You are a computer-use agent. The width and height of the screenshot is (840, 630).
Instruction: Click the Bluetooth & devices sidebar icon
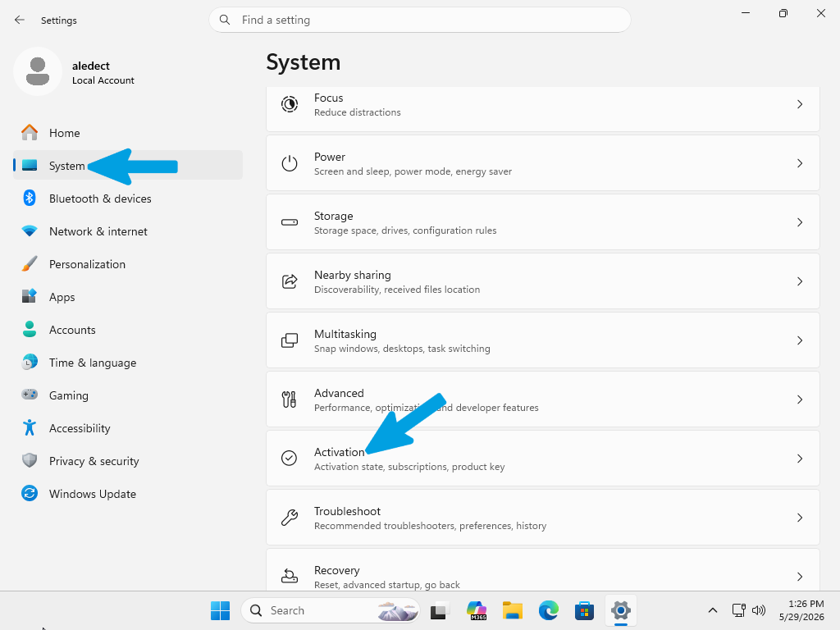(x=30, y=199)
